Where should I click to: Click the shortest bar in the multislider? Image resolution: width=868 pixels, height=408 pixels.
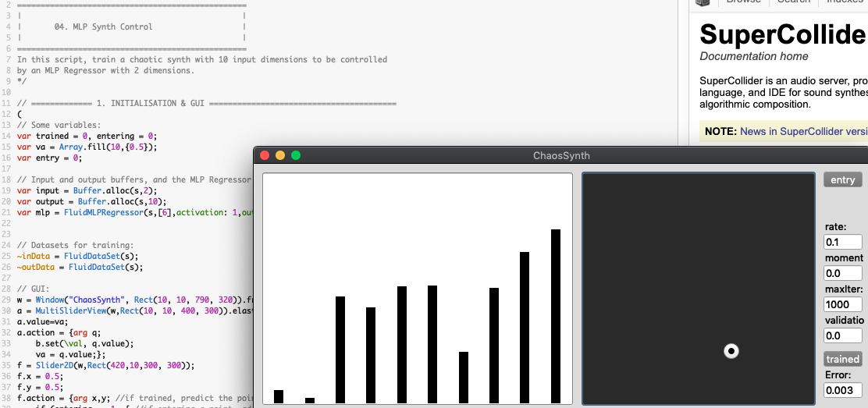click(309, 401)
